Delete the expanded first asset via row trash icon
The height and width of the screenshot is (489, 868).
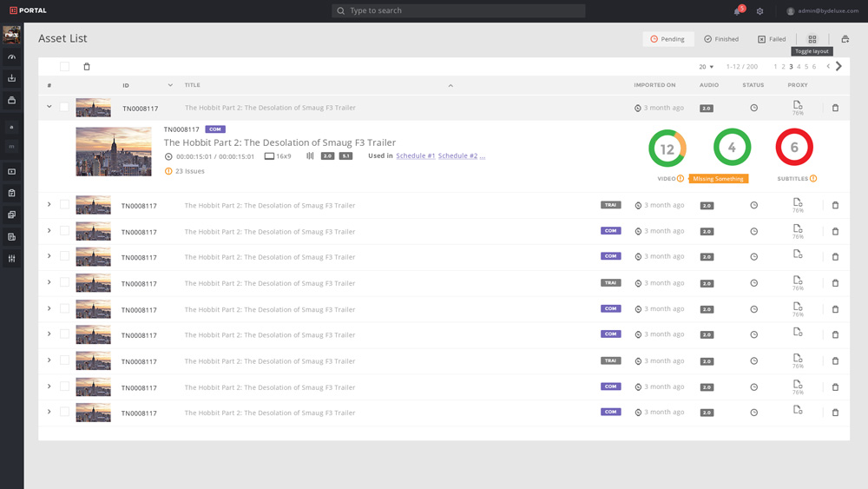click(x=835, y=108)
